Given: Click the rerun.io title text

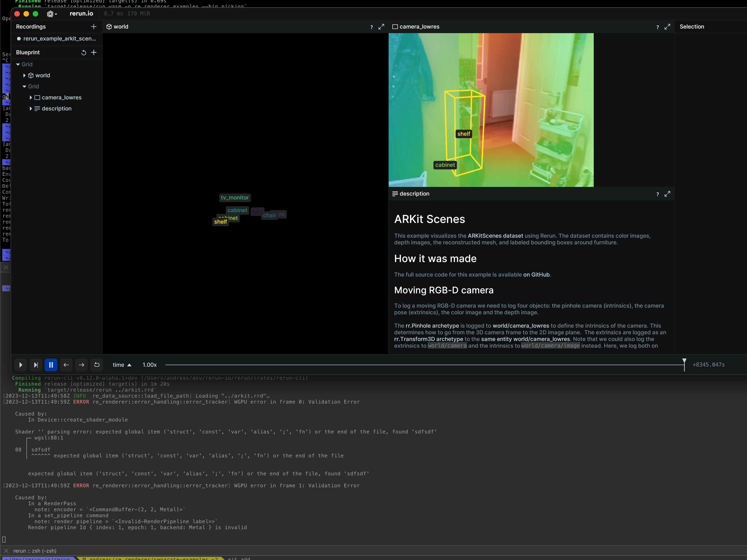Looking at the screenshot, I should 81,14.
